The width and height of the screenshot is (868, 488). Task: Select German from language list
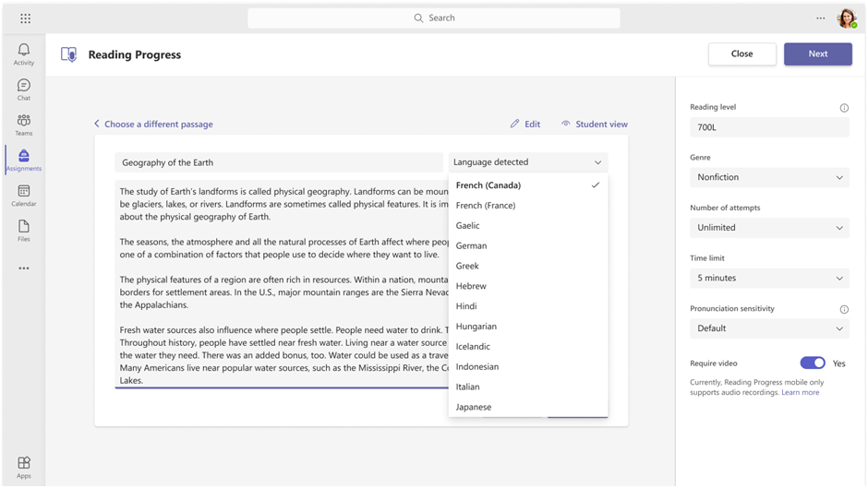click(x=528, y=245)
